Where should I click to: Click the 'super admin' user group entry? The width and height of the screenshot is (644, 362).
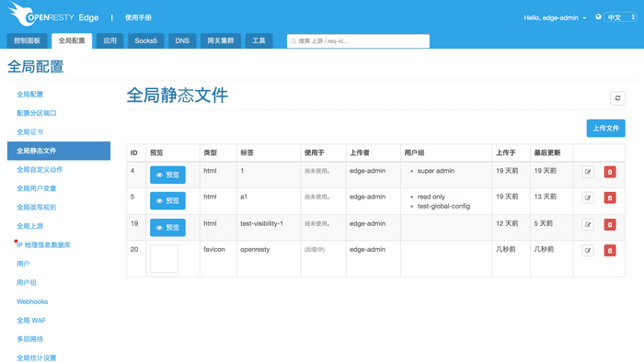point(436,171)
